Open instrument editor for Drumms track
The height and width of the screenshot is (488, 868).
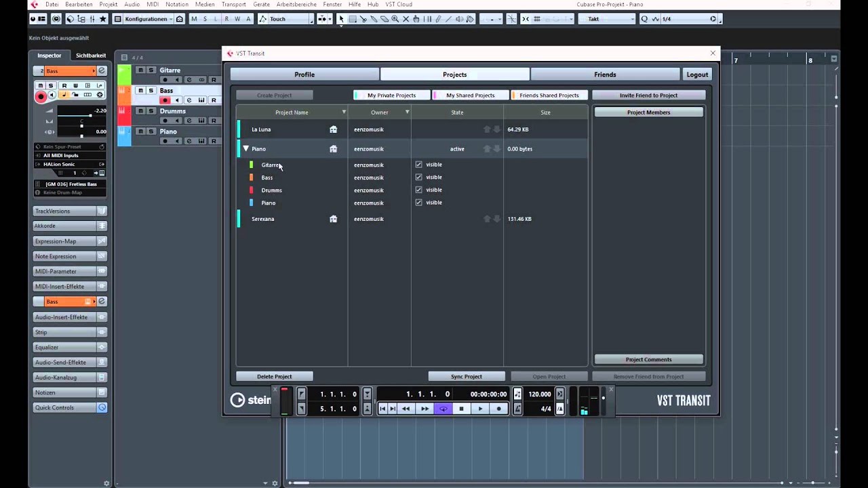[x=201, y=121]
